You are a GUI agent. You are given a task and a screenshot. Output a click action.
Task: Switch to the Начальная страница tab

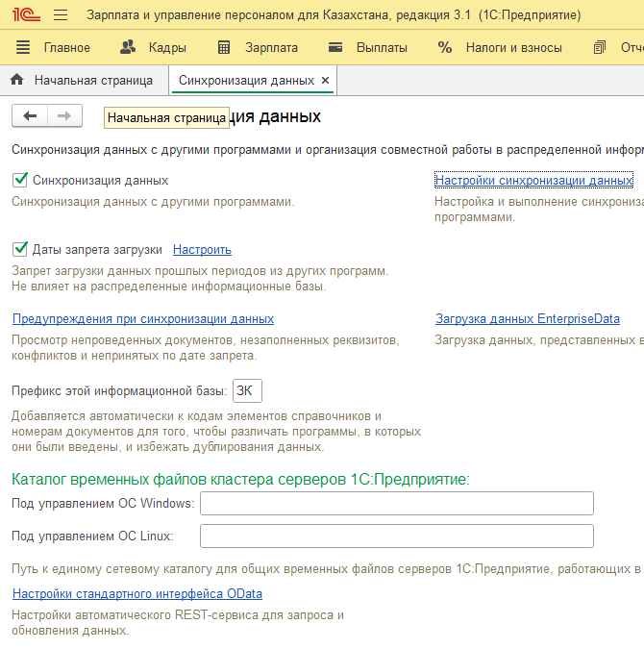[x=83, y=80]
